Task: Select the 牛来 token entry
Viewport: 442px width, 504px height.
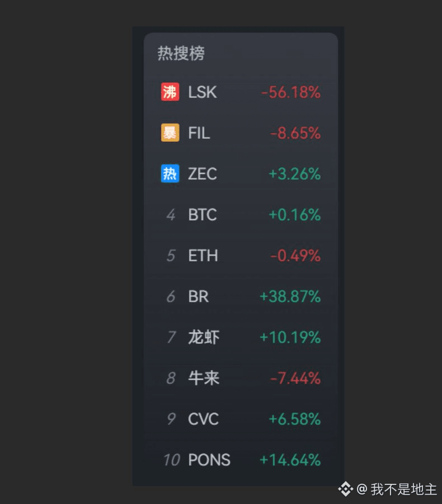Action: click(241, 378)
